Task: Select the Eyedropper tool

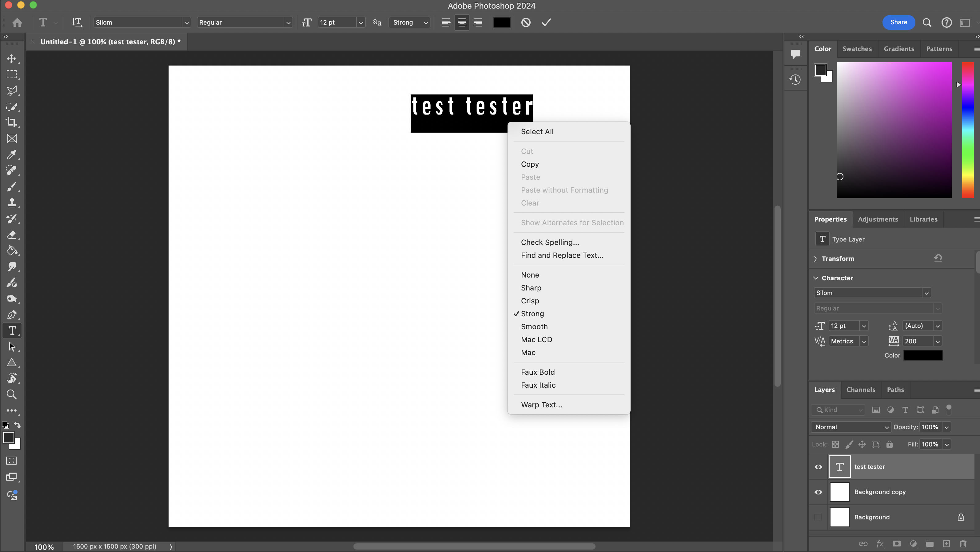Action: [11, 154]
